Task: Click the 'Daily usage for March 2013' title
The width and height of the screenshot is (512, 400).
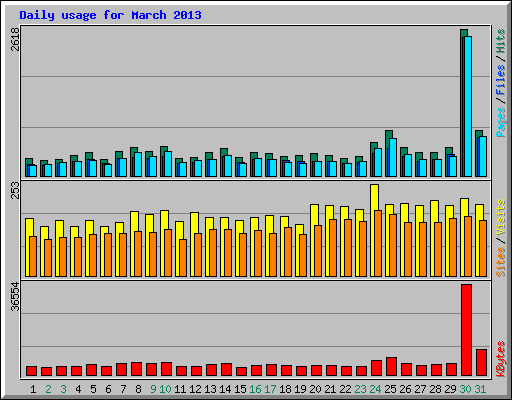Action: [x=110, y=15]
